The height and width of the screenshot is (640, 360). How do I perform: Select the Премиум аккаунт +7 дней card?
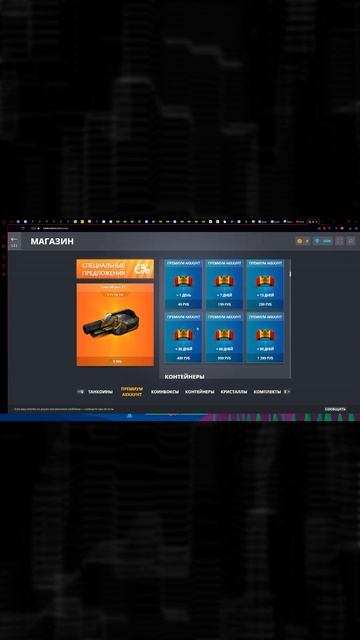click(x=224, y=284)
